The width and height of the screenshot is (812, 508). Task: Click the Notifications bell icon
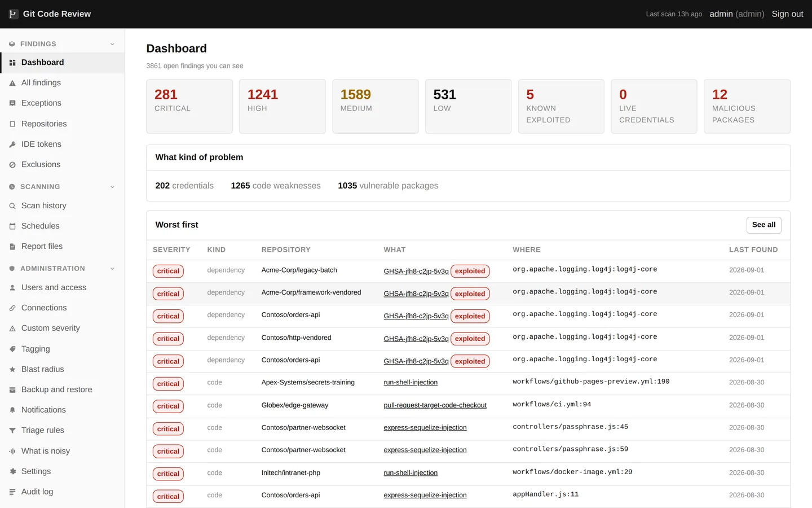pos(12,410)
